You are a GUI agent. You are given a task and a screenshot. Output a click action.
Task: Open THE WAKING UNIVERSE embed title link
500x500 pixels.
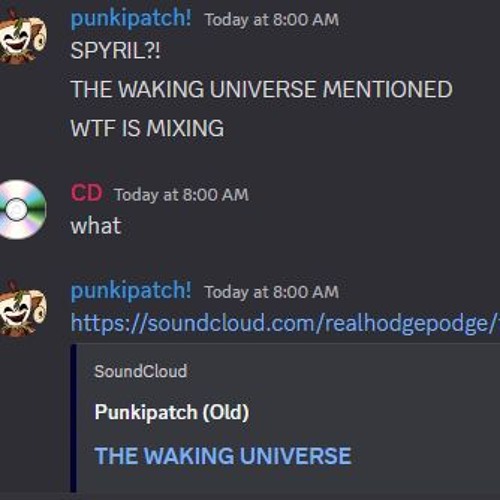click(x=223, y=456)
